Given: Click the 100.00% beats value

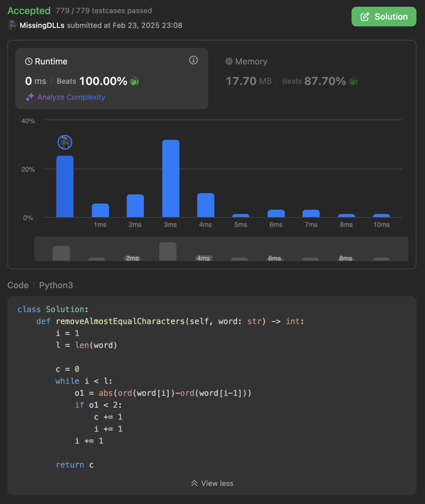Looking at the screenshot, I should pyautogui.click(x=103, y=81).
